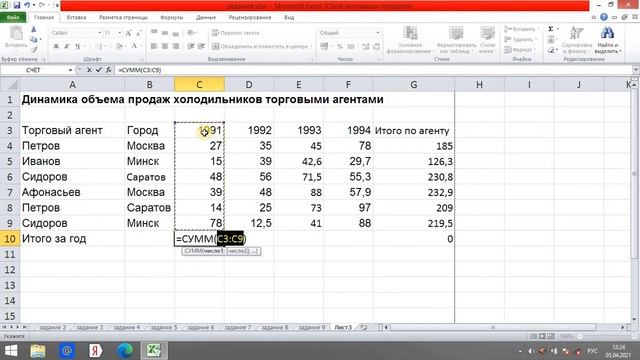The image size is (640, 360).
Task: Click the Cut scissors icon
Action: [x=34, y=29]
